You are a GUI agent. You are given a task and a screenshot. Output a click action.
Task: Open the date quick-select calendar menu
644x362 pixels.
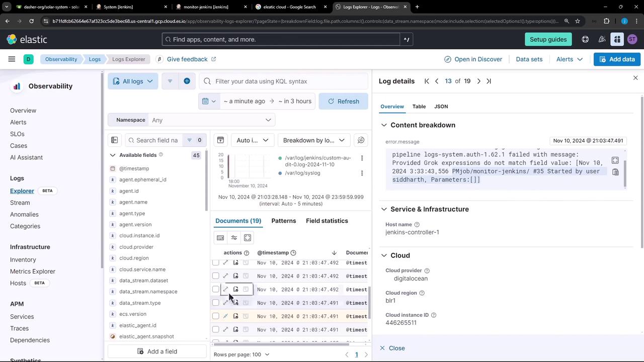[x=209, y=101]
